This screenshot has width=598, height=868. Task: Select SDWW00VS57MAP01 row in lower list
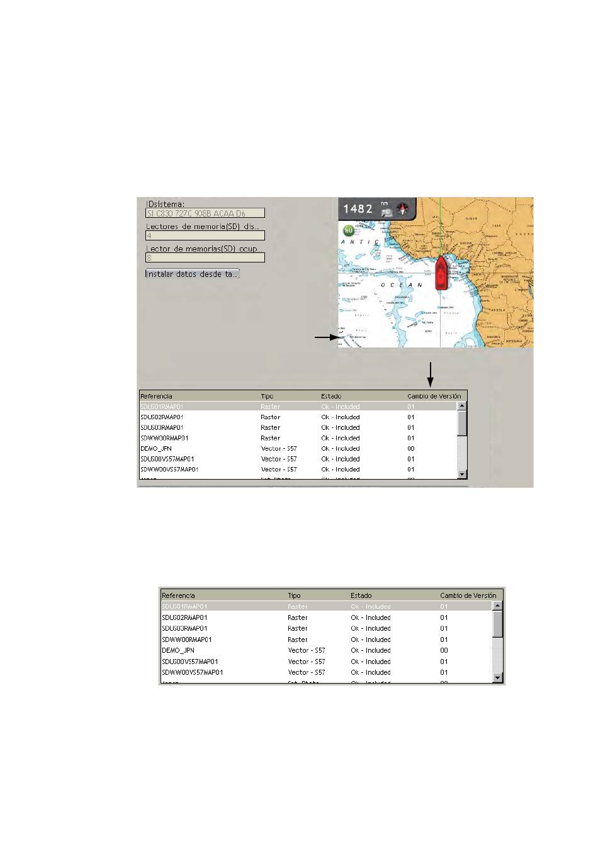pyautogui.click(x=326, y=672)
